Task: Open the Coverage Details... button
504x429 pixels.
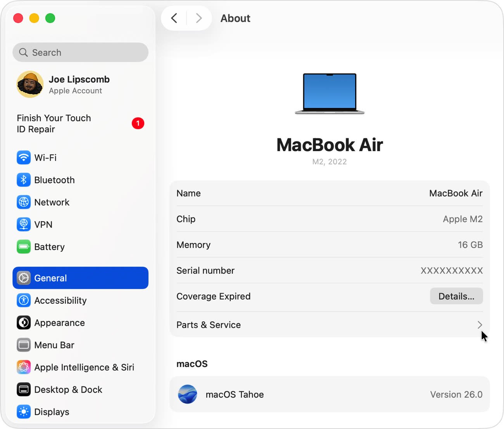Action: pos(456,296)
